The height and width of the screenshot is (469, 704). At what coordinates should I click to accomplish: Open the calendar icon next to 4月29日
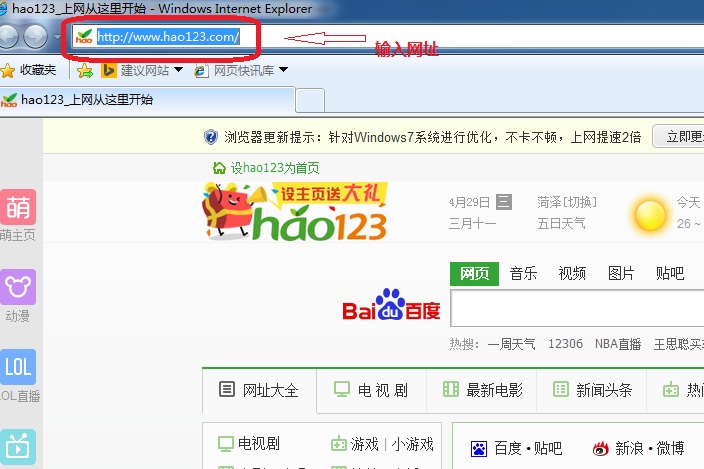[504, 202]
